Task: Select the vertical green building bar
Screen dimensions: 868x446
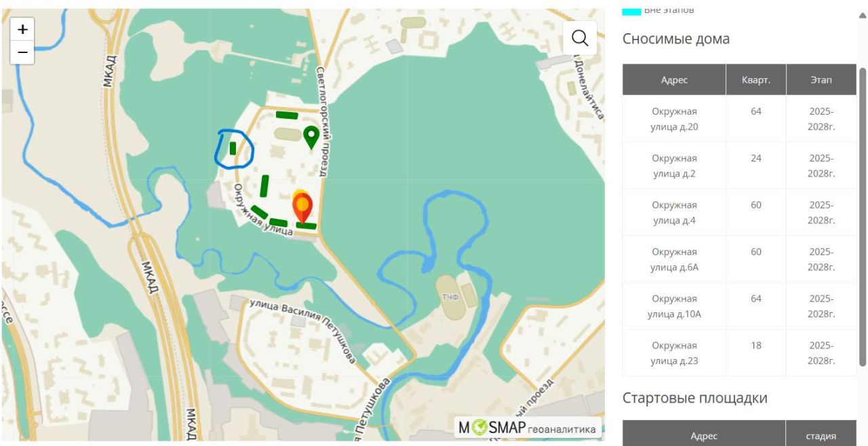Action: pyautogui.click(x=264, y=185)
